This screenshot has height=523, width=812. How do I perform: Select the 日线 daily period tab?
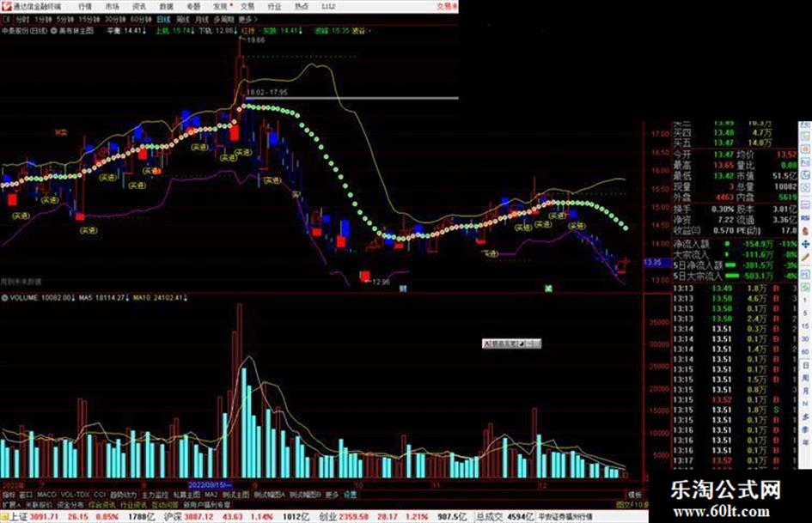click(163, 19)
